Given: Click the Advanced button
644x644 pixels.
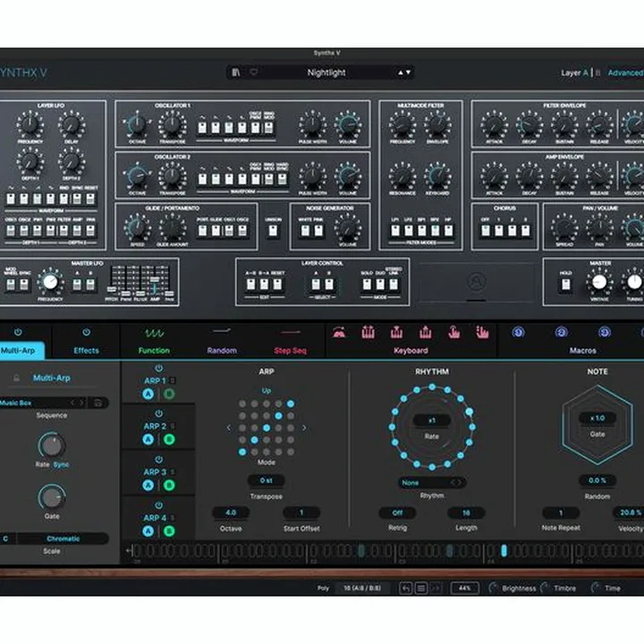Looking at the screenshot, I should [625, 72].
